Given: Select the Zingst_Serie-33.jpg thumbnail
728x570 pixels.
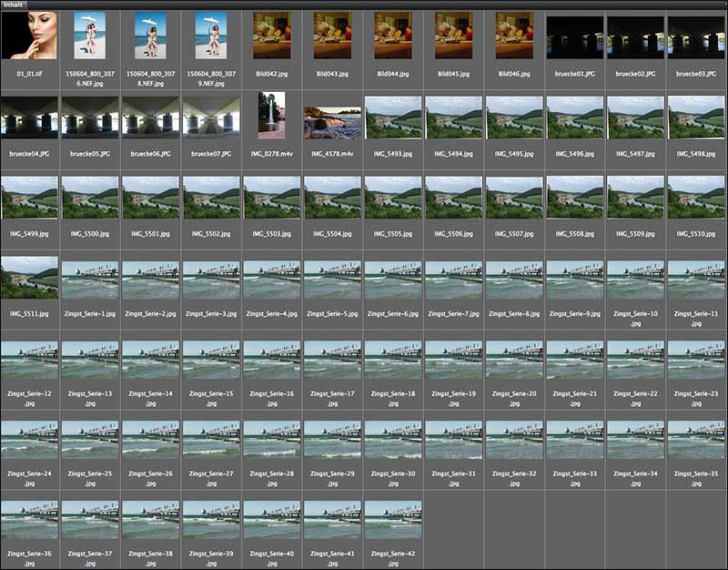Looking at the screenshot, I should pyautogui.click(x=575, y=440).
